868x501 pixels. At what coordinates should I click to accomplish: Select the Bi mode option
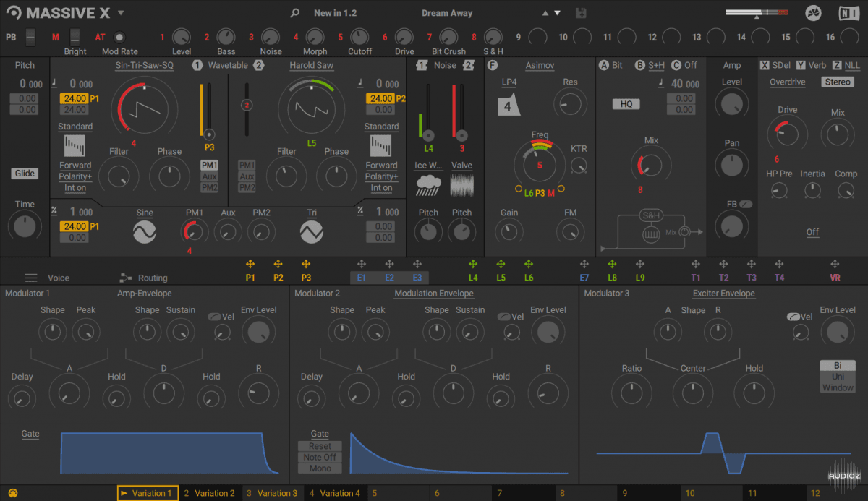(x=838, y=366)
